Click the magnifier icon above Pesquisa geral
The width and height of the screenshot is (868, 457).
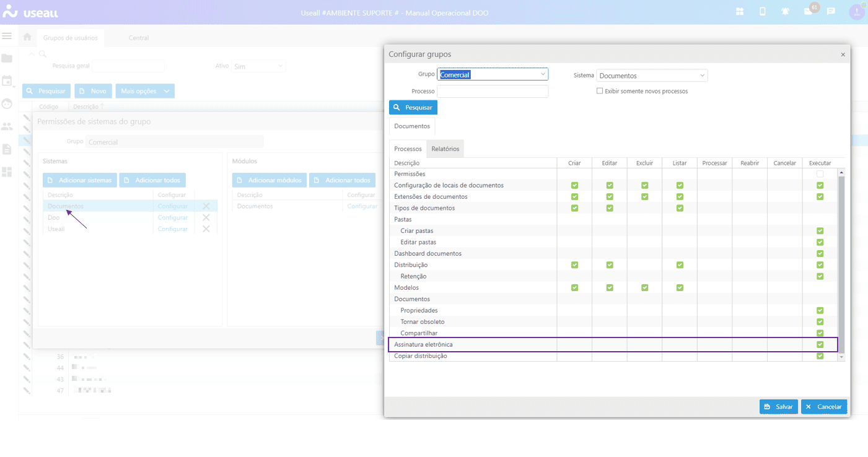43,54
